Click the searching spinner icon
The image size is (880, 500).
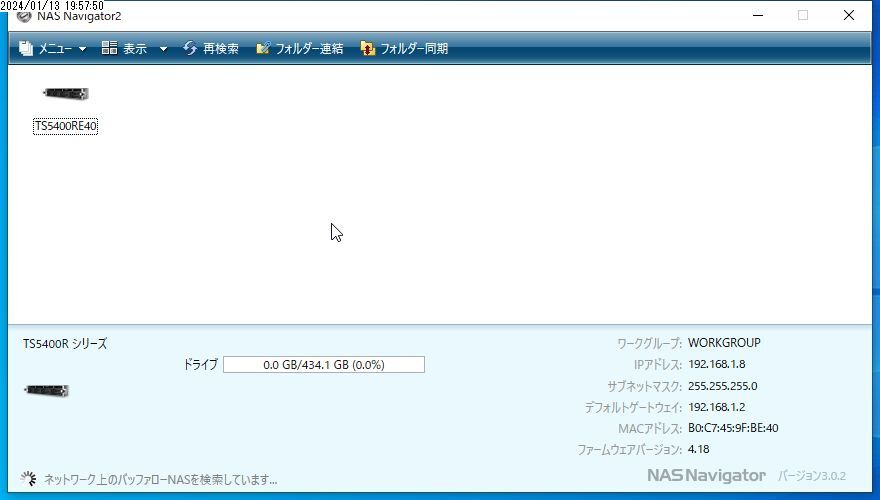point(28,479)
